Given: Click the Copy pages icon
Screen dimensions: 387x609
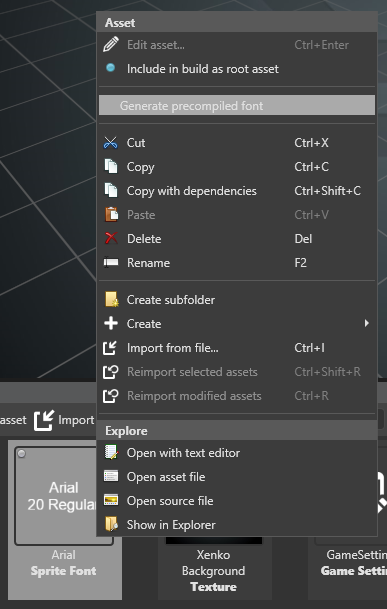Looking at the screenshot, I should [x=111, y=167].
